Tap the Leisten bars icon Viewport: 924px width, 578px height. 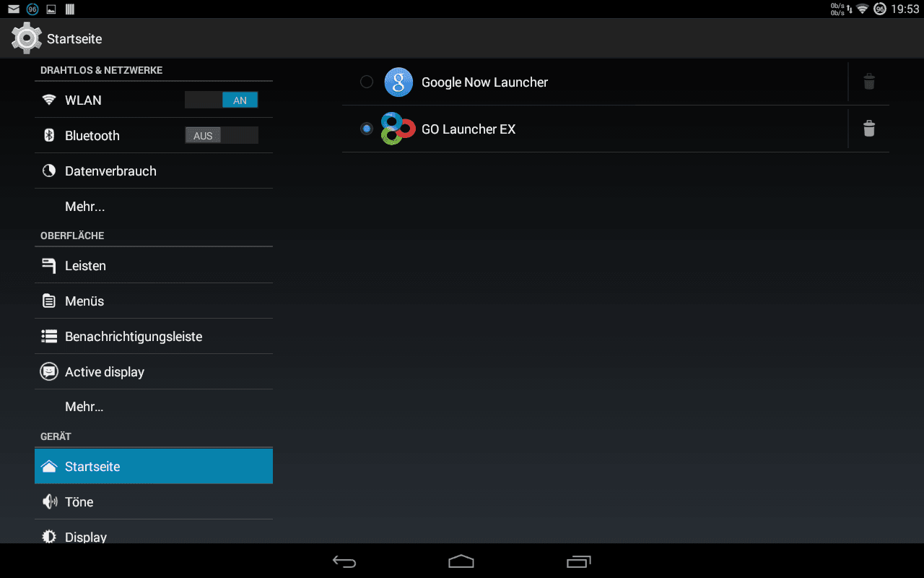click(49, 265)
